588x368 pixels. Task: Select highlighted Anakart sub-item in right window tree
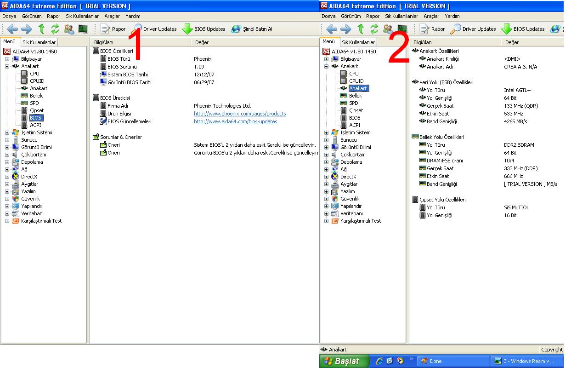358,88
